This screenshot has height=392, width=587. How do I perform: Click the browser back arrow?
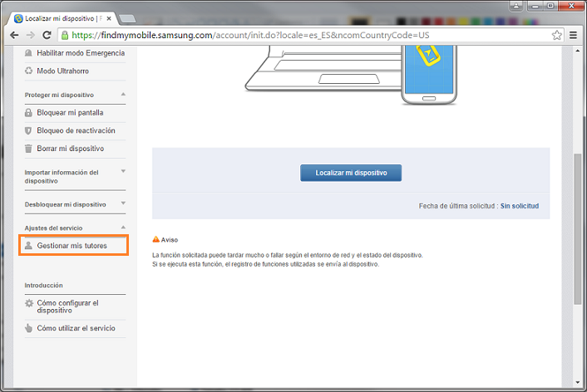click(14, 35)
